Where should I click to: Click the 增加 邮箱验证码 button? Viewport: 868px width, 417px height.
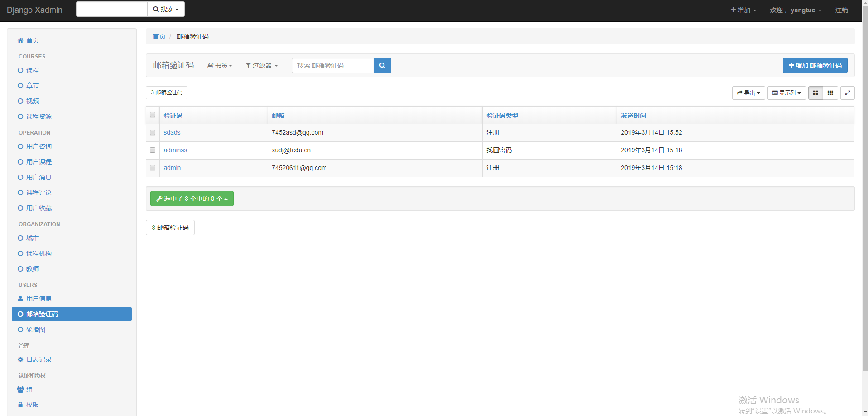coord(815,65)
